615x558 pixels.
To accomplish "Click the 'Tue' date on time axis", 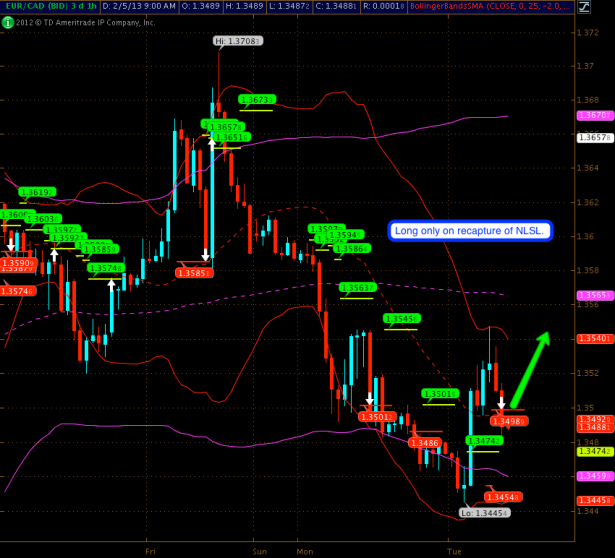I will point(454,551).
